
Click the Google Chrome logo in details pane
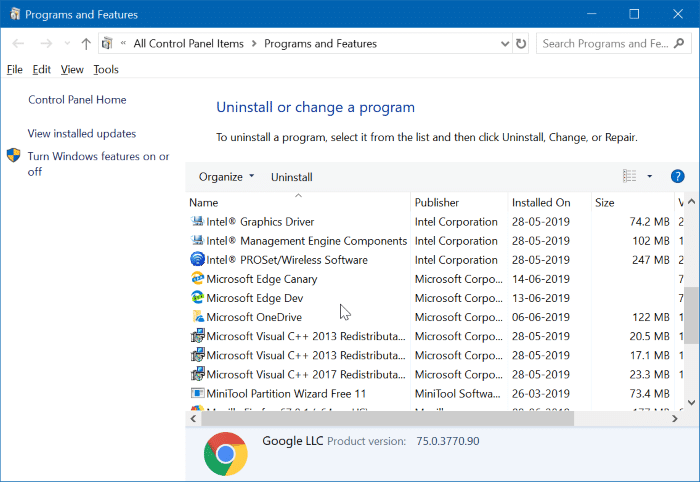226,454
